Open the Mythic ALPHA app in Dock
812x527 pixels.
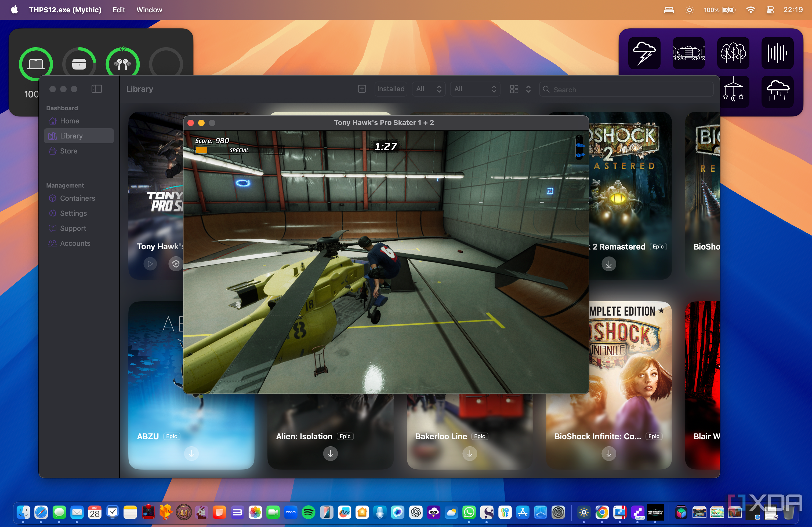(x=637, y=512)
